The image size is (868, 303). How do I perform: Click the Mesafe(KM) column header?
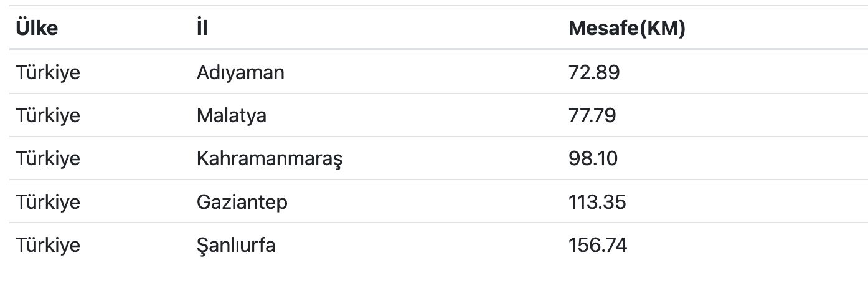coord(626,29)
